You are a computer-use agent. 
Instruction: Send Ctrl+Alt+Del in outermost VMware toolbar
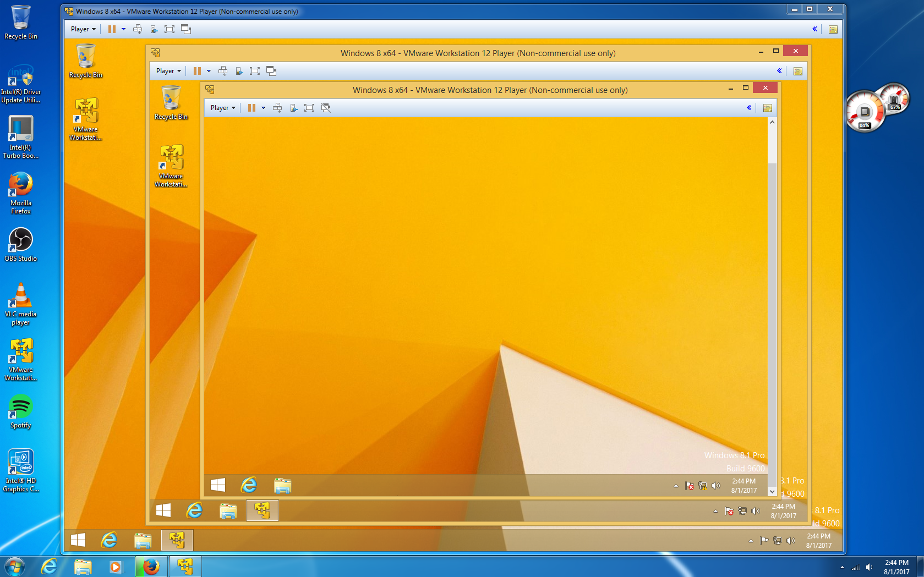tap(138, 29)
